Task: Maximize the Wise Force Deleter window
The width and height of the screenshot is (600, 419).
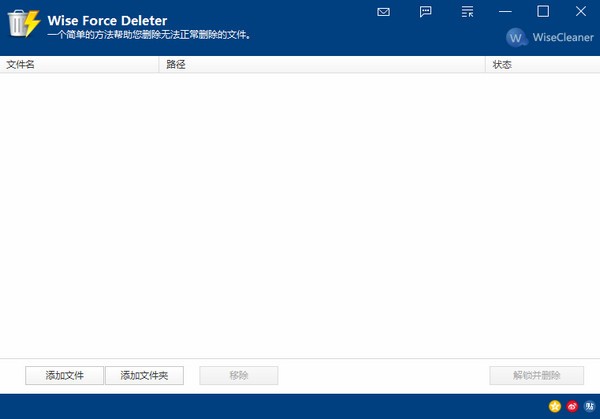Action: point(543,12)
